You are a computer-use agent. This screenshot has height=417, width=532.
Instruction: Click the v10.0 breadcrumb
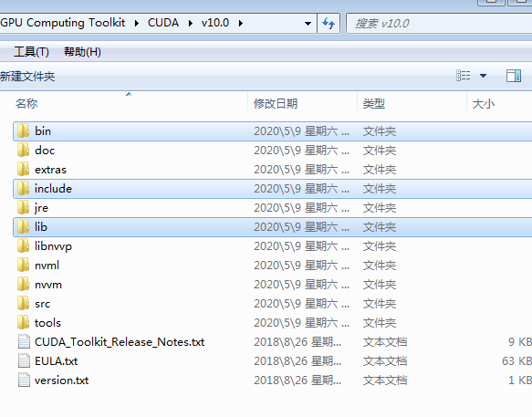click(x=215, y=23)
